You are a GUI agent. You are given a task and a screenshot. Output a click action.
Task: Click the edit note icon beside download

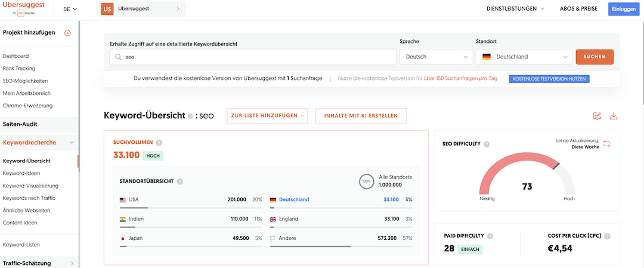pyautogui.click(x=597, y=116)
